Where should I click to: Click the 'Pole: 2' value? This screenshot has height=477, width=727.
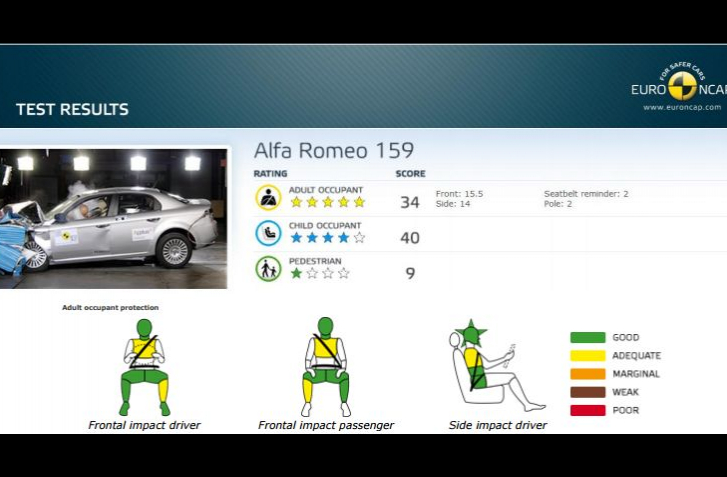(558, 204)
